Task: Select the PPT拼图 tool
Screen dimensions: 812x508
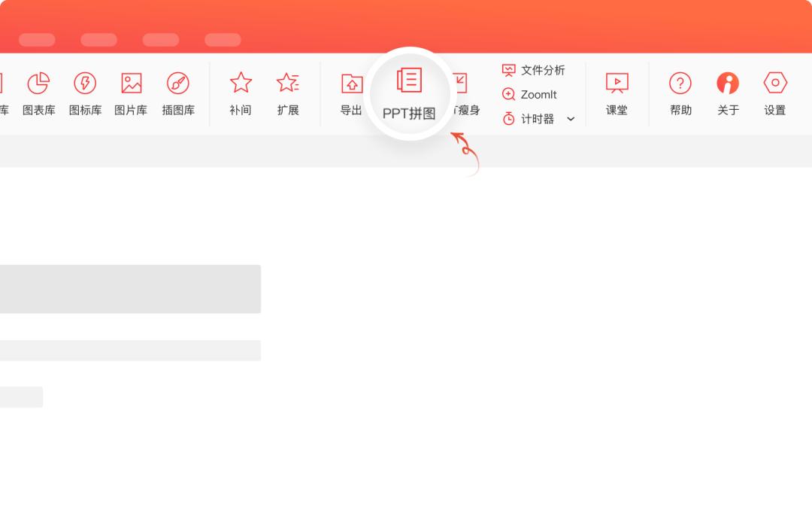Action: click(x=409, y=94)
